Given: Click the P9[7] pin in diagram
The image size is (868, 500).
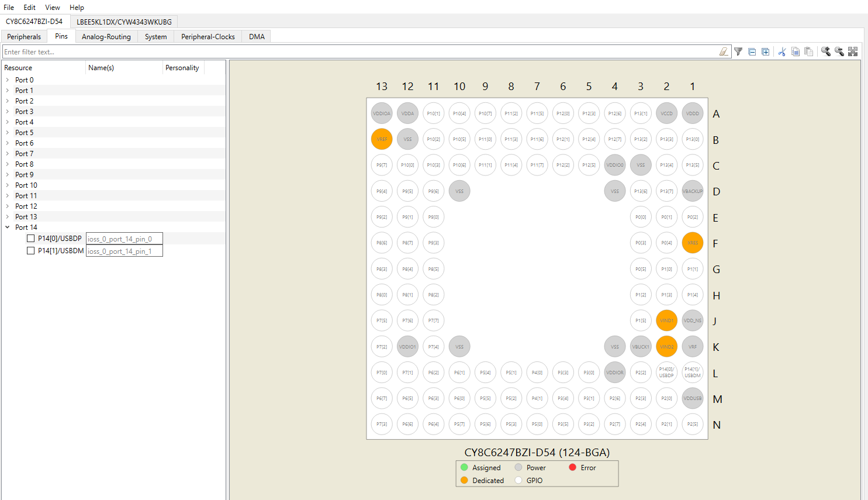Looking at the screenshot, I should (382, 165).
